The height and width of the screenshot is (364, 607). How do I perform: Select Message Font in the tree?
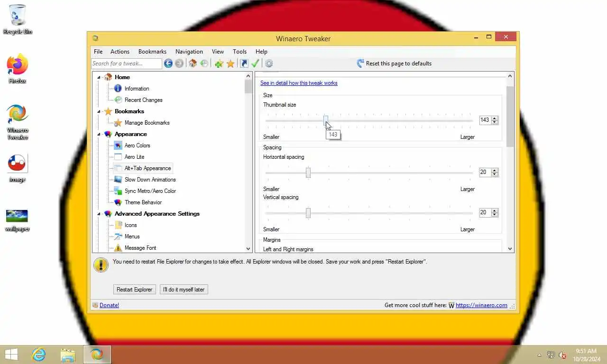[140, 248]
